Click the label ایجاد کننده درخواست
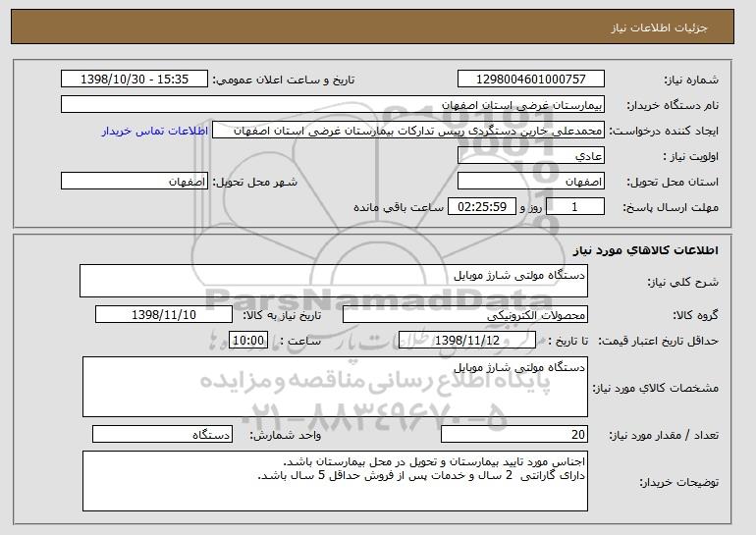Viewport: 756px width, 535px height. tap(664, 132)
